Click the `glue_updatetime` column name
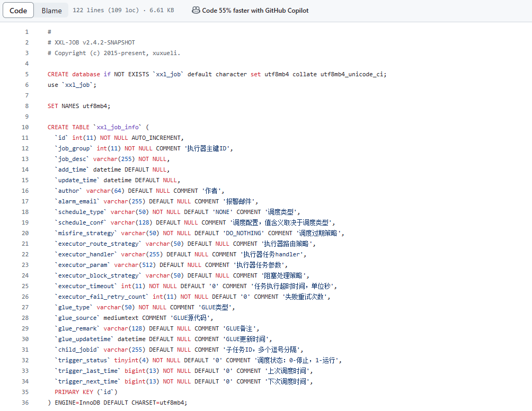The image size is (532, 411). tap(84, 339)
